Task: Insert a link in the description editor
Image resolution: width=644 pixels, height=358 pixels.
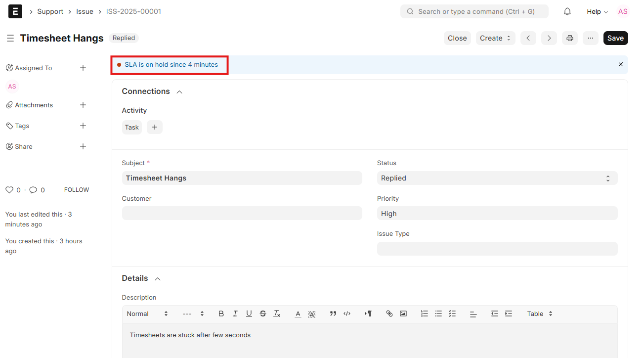Action: point(389,313)
